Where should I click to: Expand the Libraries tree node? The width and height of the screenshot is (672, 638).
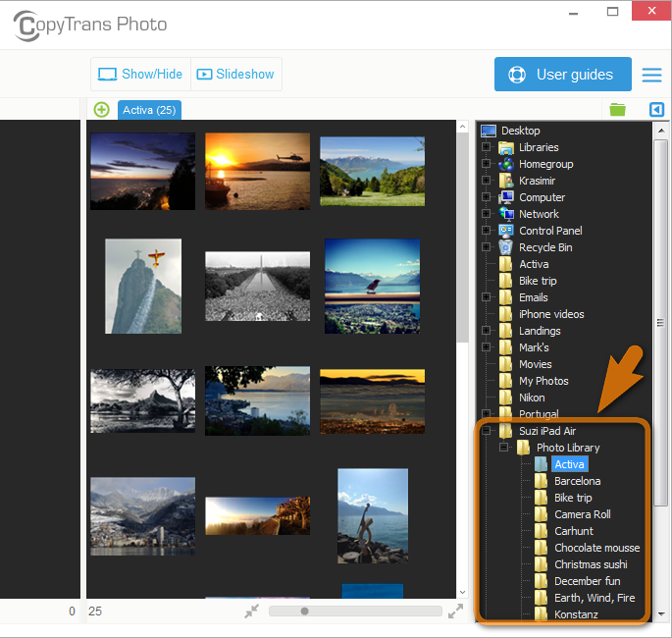click(x=487, y=148)
